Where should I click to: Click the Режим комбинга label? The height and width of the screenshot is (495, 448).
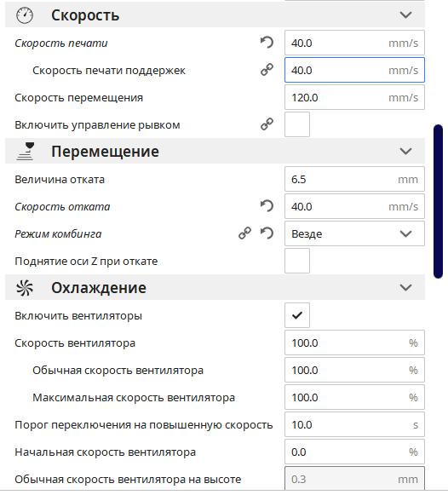[58, 234]
